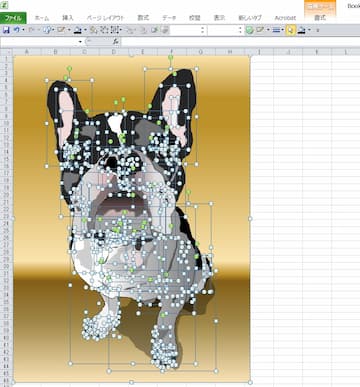Expand the Name Box dropdown arrow
The width and height of the screenshot is (360, 387).
pos(80,42)
